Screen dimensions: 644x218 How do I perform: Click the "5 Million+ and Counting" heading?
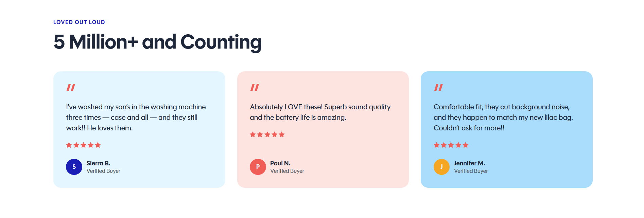157,42
